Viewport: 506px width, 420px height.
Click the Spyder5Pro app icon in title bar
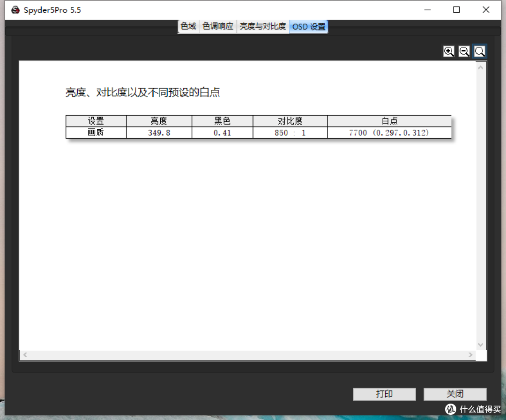click(15, 10)
